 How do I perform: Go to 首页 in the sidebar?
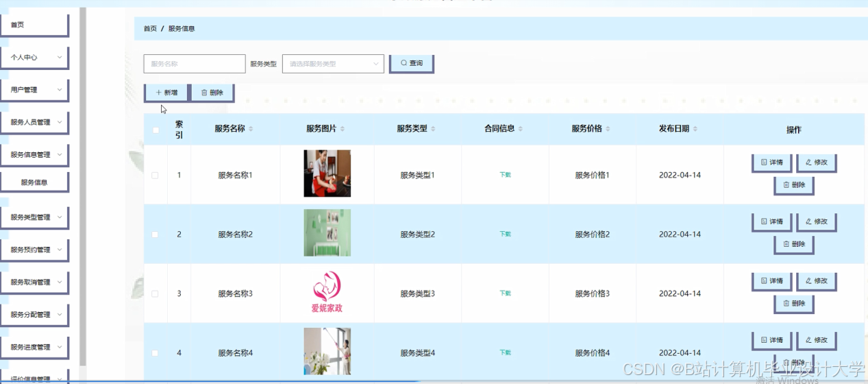click(34, 25)
